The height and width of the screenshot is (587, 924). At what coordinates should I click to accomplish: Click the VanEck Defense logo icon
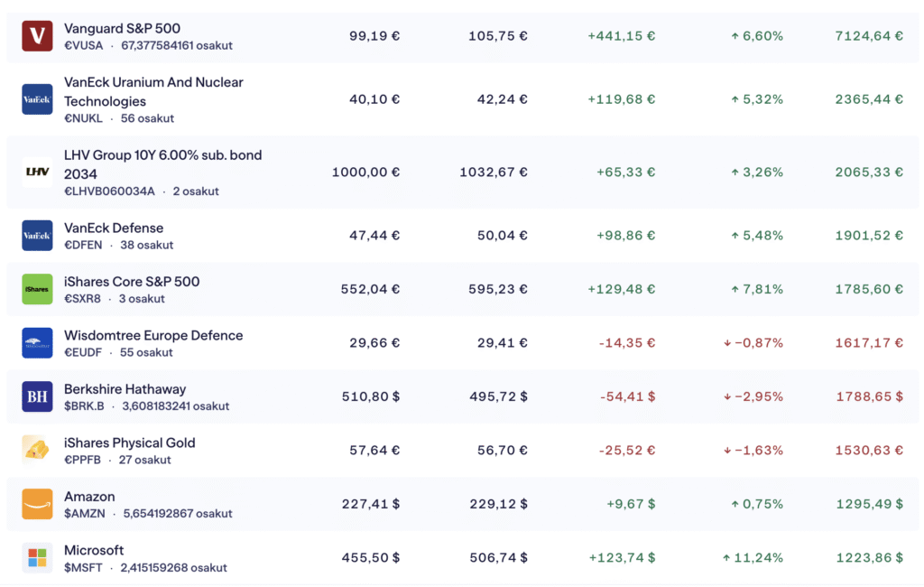37,236
